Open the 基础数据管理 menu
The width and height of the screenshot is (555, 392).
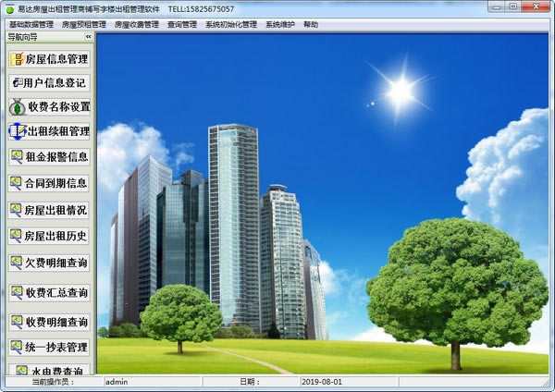(31, 25)
